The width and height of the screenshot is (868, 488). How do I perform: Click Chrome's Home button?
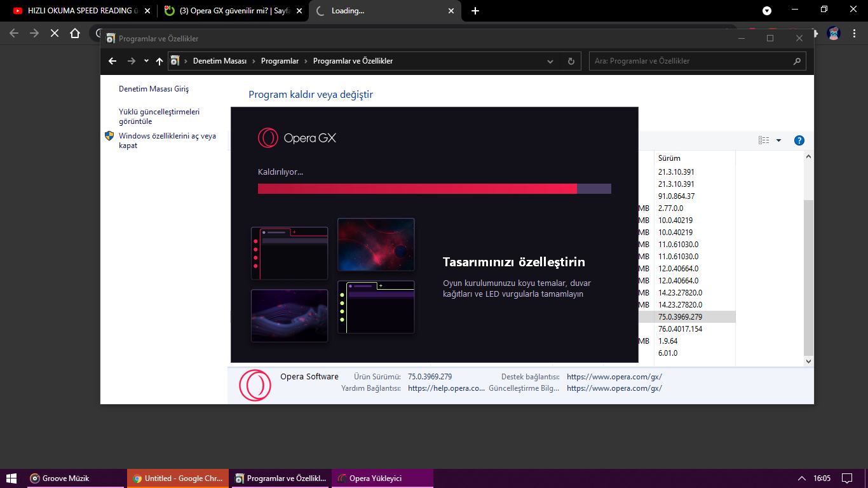(75, 33)
